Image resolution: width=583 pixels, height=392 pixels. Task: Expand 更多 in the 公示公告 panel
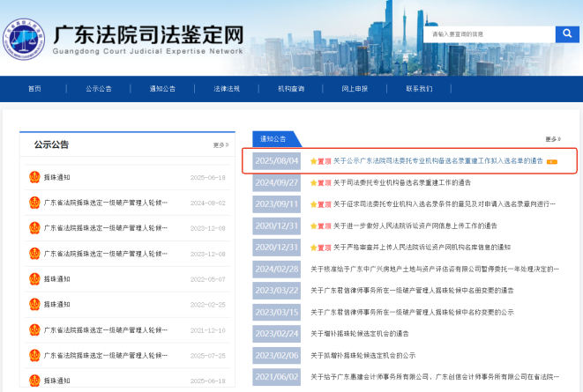(220, 144)
